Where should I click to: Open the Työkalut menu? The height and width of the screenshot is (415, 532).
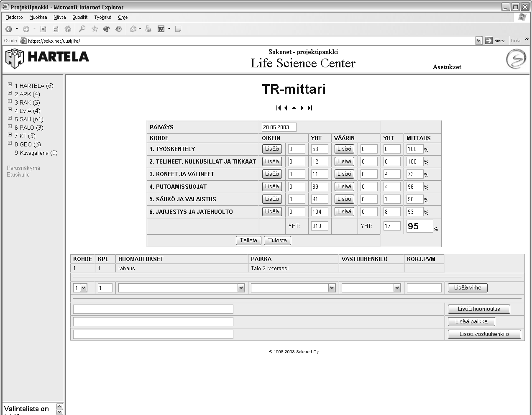pyautogui.click(x=103, y=17)
